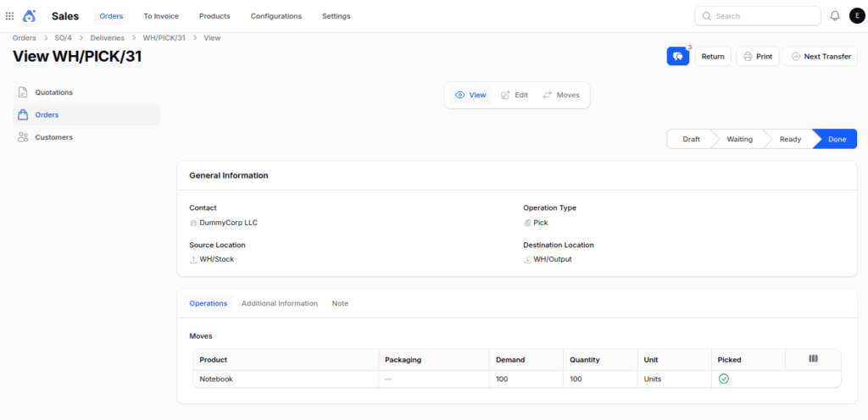The width and height of the screenshot is (868, 420).
Task: Switch to the Edit mode toggle
Action: click(515, 95)
